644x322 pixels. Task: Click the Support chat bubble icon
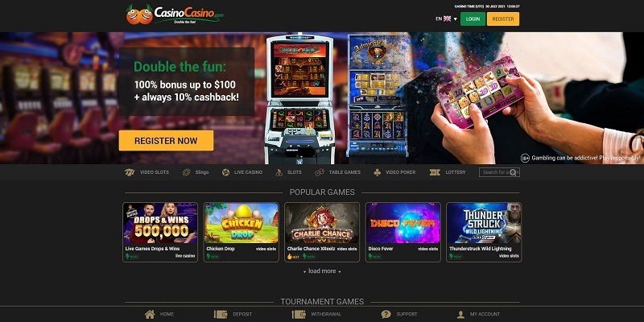[x=386, y=315]
